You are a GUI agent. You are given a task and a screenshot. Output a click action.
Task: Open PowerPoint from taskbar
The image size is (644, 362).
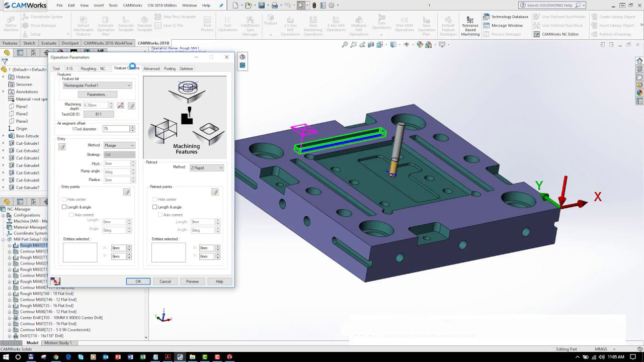pyautogui.click(x=118, y=356)
